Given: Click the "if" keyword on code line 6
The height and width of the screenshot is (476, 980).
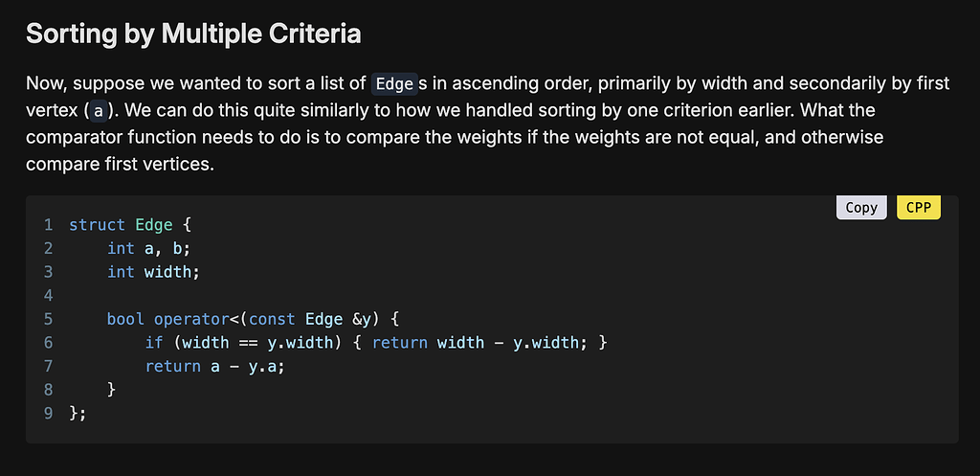Looking at the screenshot, I should click(x=154, y=342).
